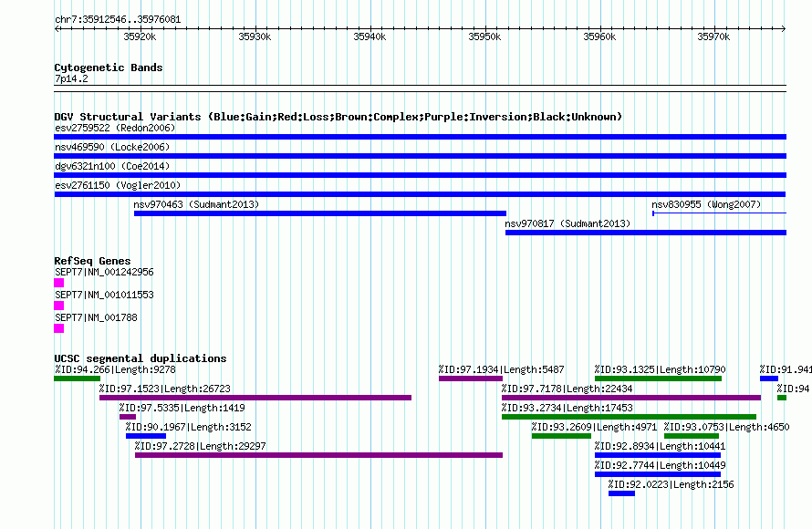
Task: Click purple duplication bar %ID:97.2728 Length:29297
Action: click(x=319, y=455)
